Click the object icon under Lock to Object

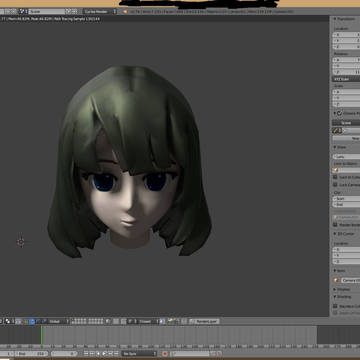click(336, 170)
